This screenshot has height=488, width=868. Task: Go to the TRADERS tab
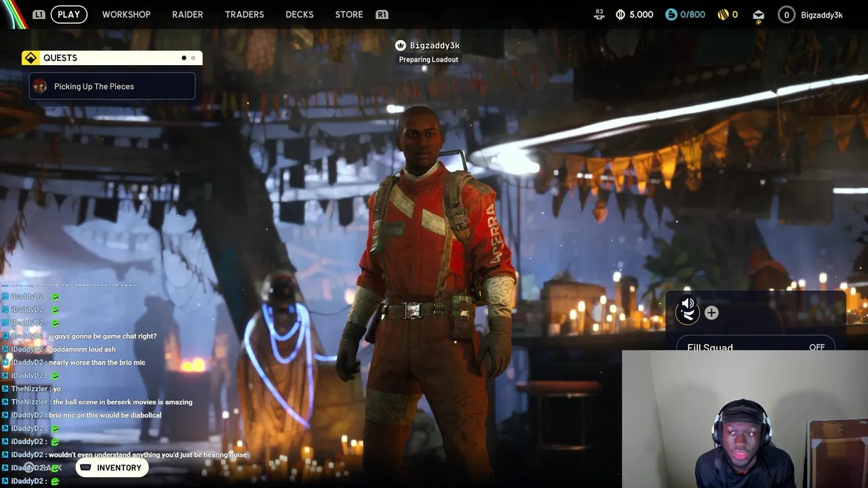coord(244,14)
